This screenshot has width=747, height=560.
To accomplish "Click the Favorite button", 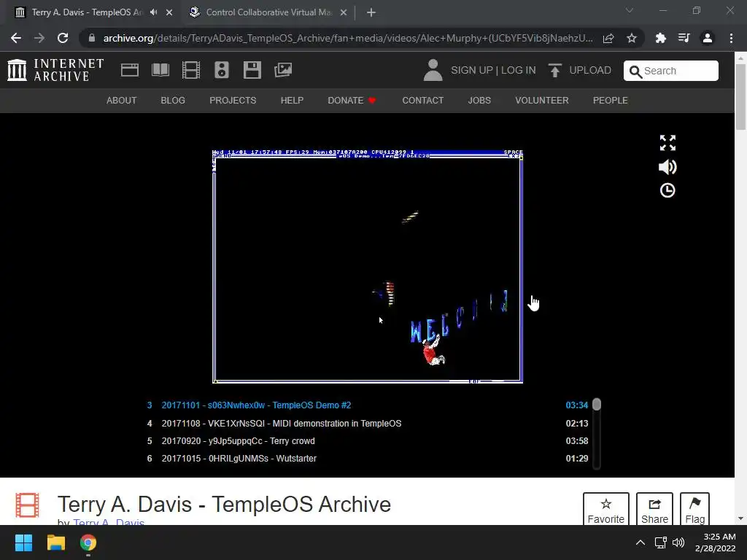I will 606,510.
